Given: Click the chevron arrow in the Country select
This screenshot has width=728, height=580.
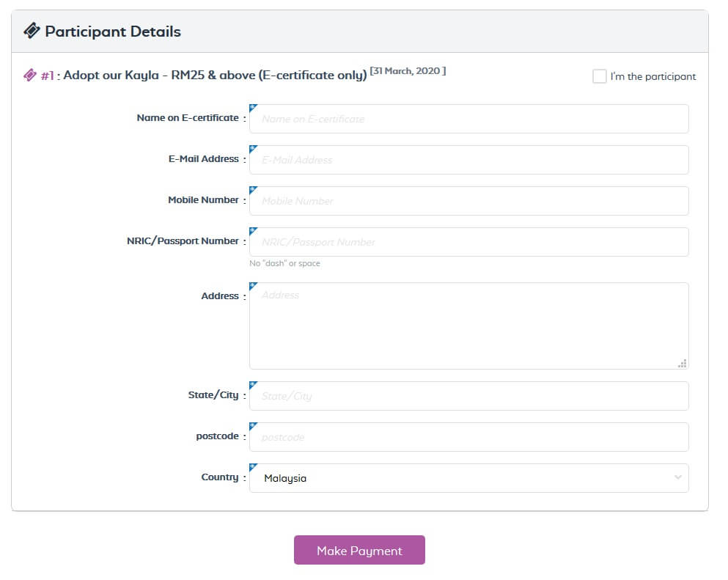Looking at the screenshot, I should 678,477.
